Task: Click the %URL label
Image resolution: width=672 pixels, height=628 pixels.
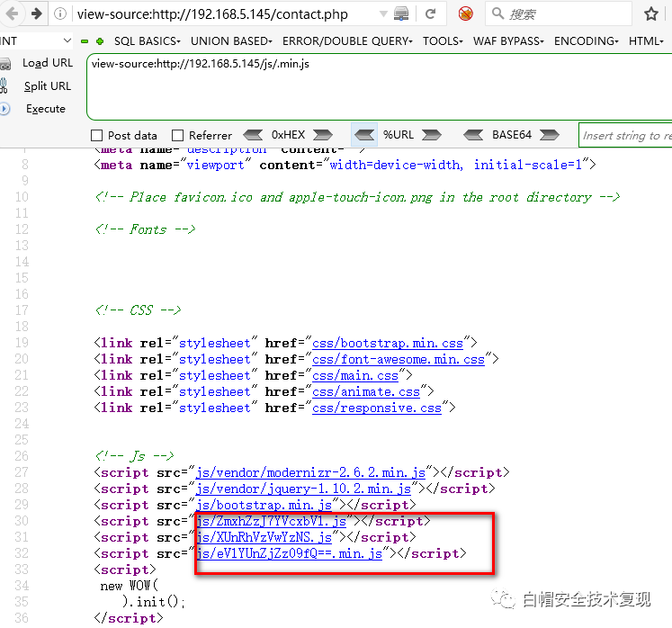Action: point(399,135)
